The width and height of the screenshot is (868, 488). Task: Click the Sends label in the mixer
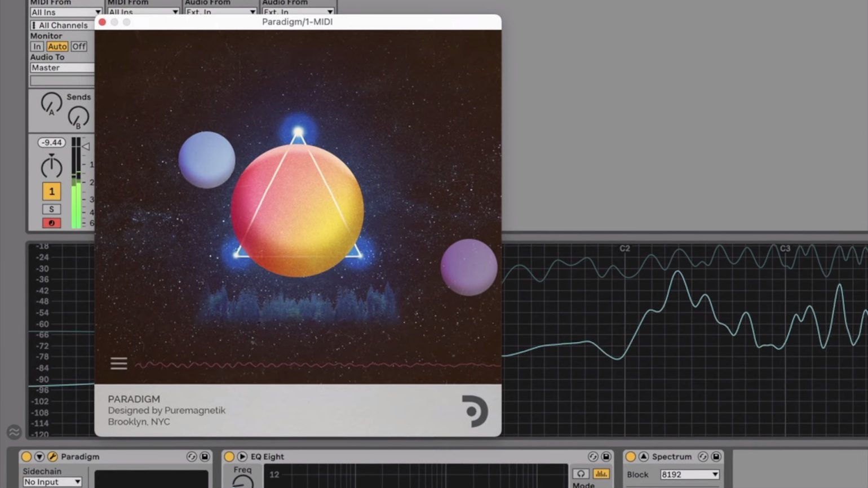(78, 97)
